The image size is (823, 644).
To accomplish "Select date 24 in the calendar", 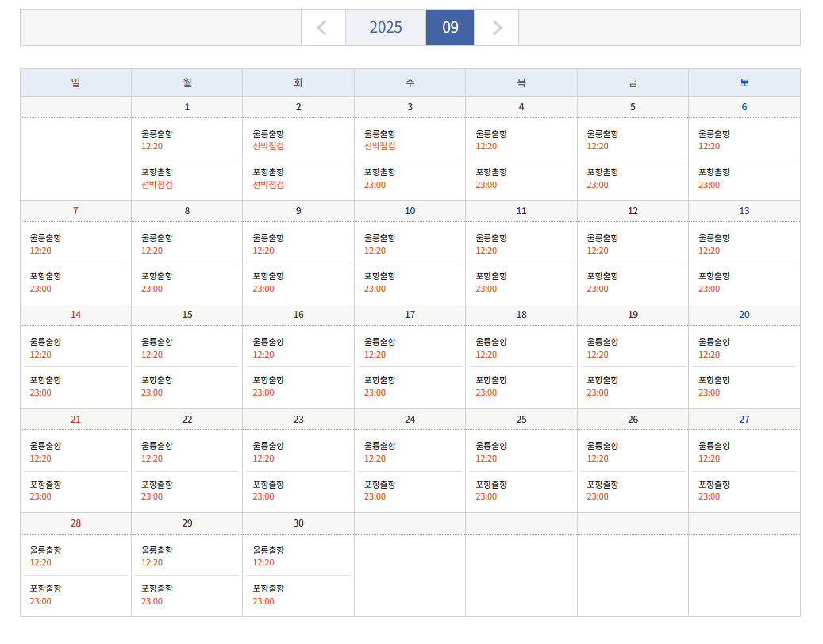I will [410, 420].
